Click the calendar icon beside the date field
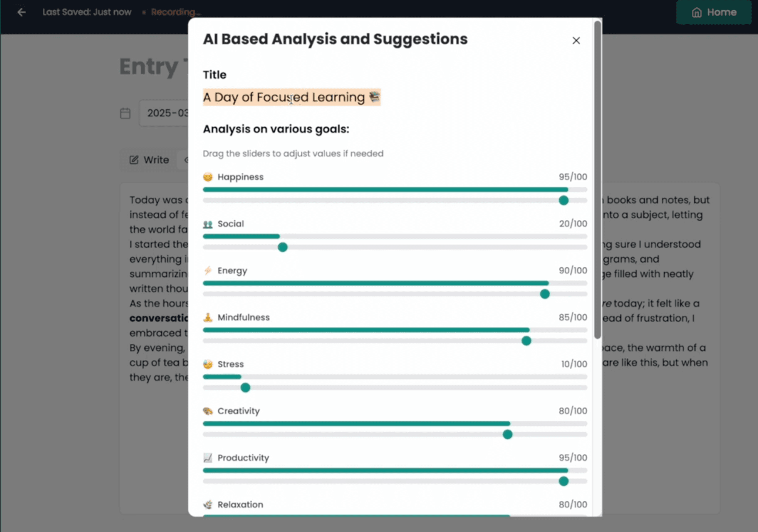Viewport: 758px width, 532px height. (x=125, y=113)
